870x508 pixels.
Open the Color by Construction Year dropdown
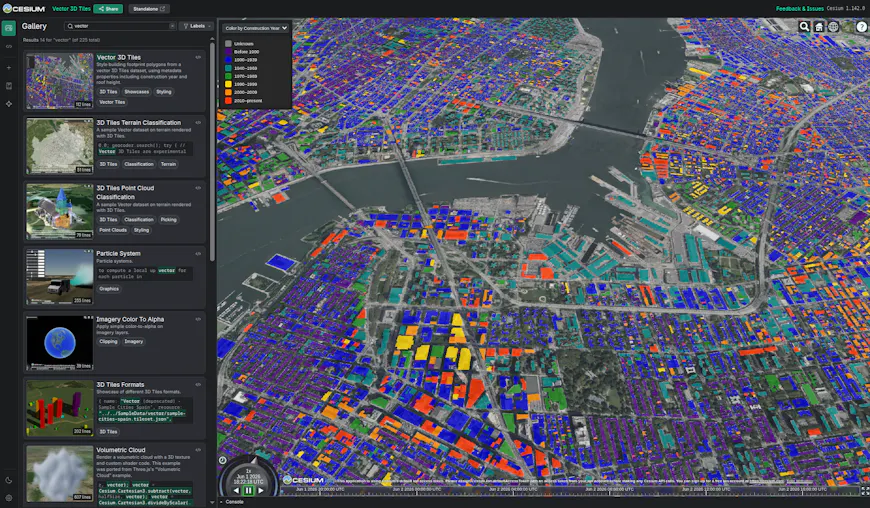256,28
